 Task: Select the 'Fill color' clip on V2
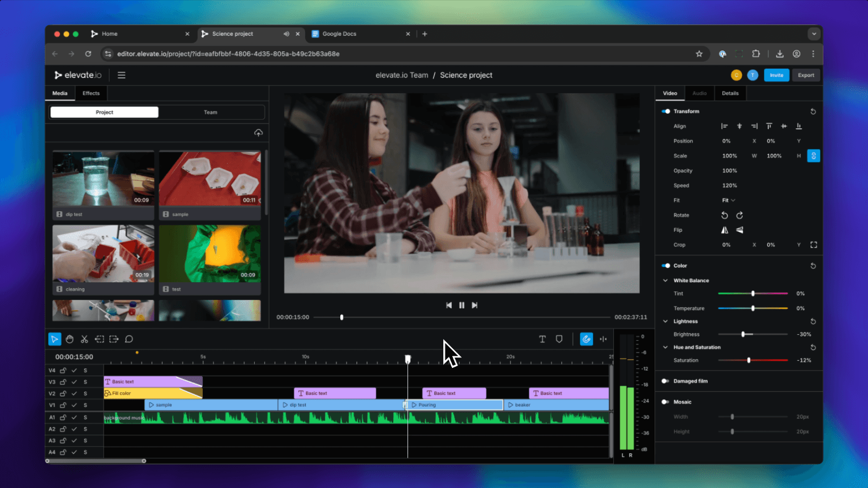[153, 393]
